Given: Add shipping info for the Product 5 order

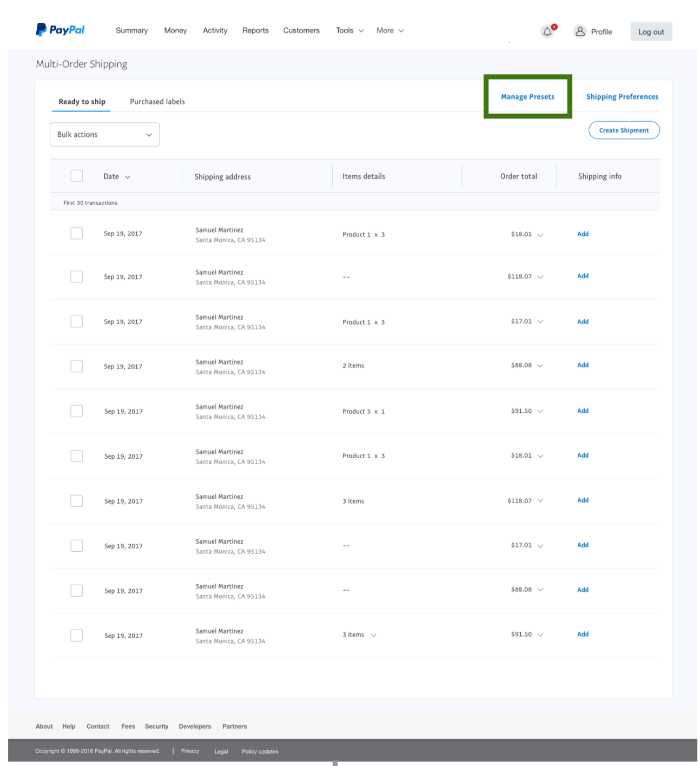Looking at the screenshot, I should [583, 411].
